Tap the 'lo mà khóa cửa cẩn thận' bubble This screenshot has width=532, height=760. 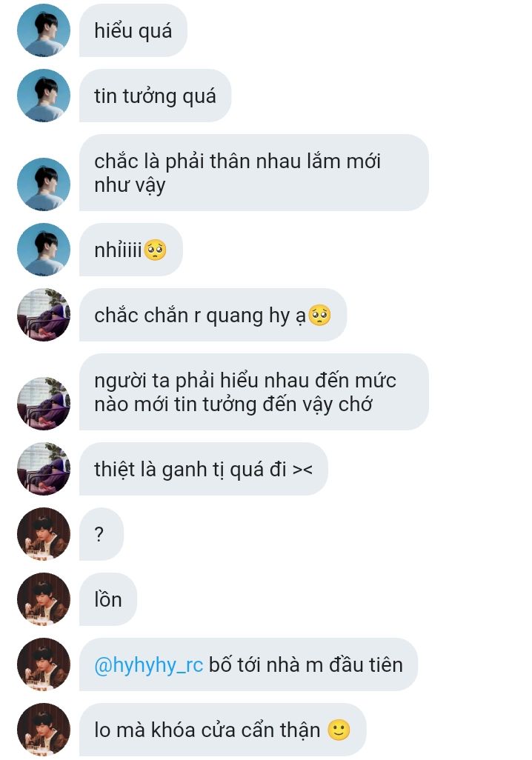222,730
